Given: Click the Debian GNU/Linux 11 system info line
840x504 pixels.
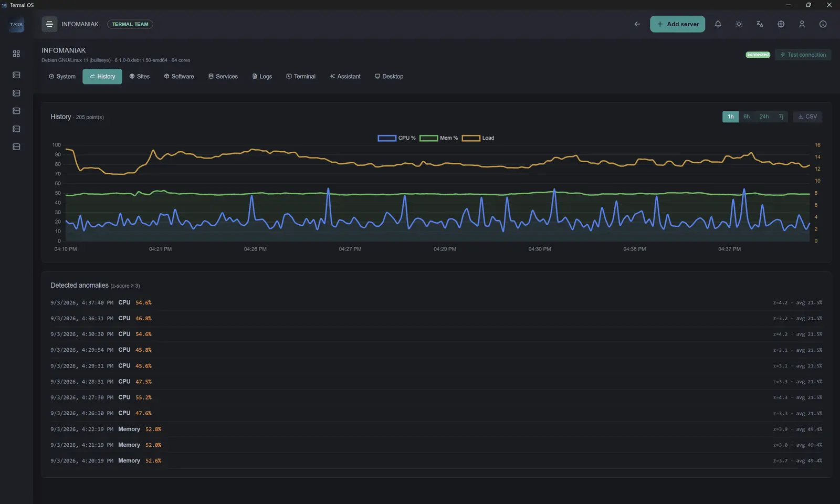Looking at the screenshot, I should [115, 60].
